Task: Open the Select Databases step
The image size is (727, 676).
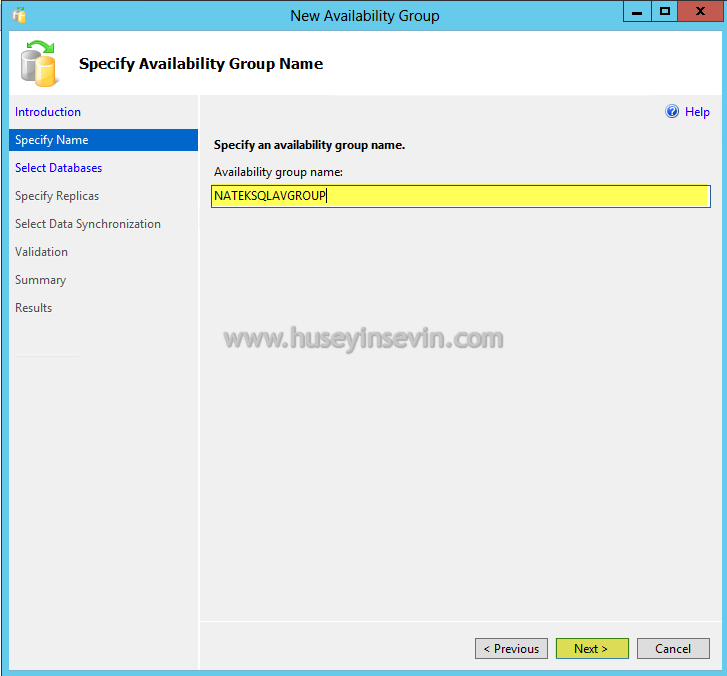Action: click(x=58, y=168)
